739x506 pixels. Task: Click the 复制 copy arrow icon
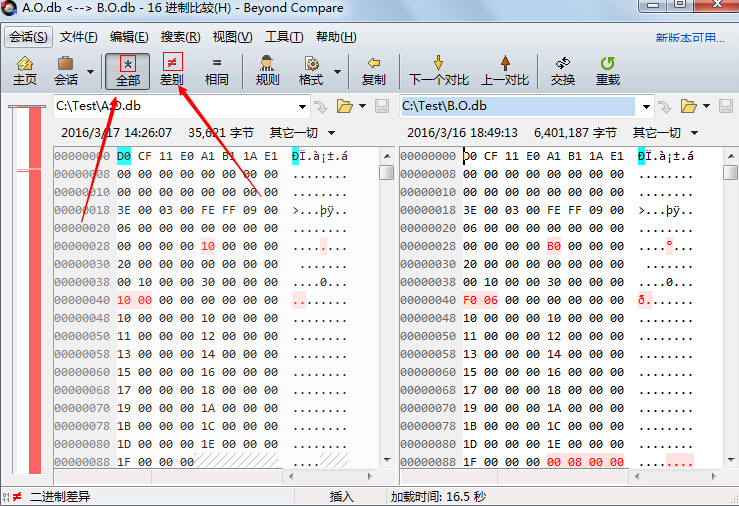374,71
